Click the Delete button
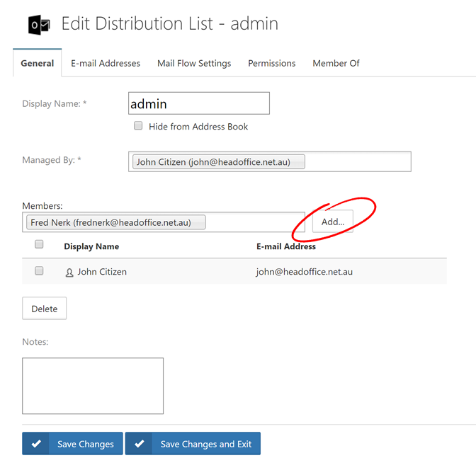Image resolution: width=476 pixels, height=475 pixels. [x=45, y=309]
